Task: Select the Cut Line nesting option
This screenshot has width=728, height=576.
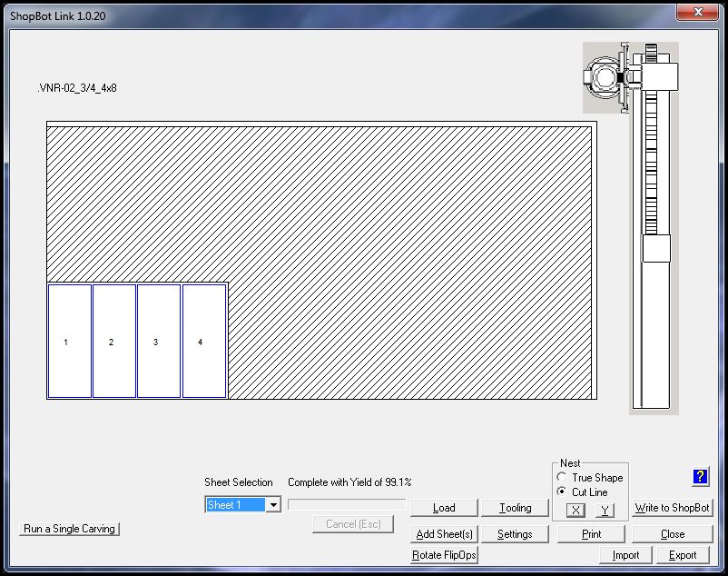Action: pos(563,492)
